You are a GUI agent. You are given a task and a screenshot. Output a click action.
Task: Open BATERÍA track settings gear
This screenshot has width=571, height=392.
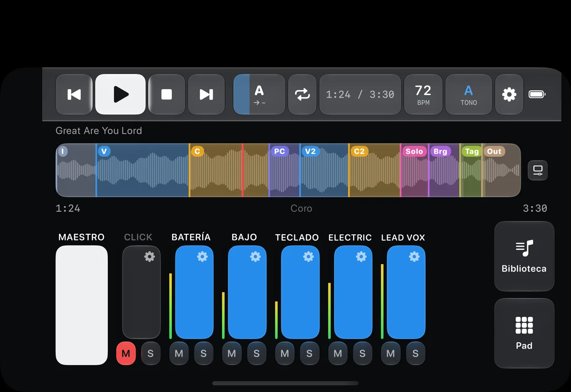[203, 257]
